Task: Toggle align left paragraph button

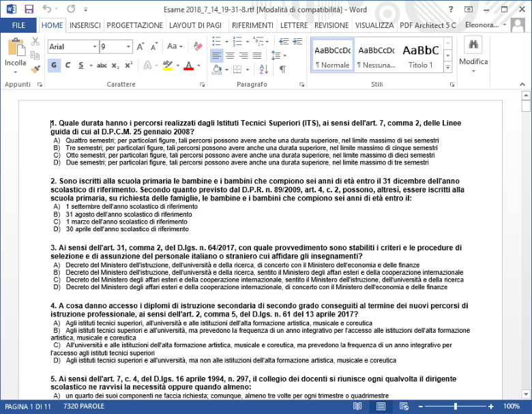Action: coord(216,55)
